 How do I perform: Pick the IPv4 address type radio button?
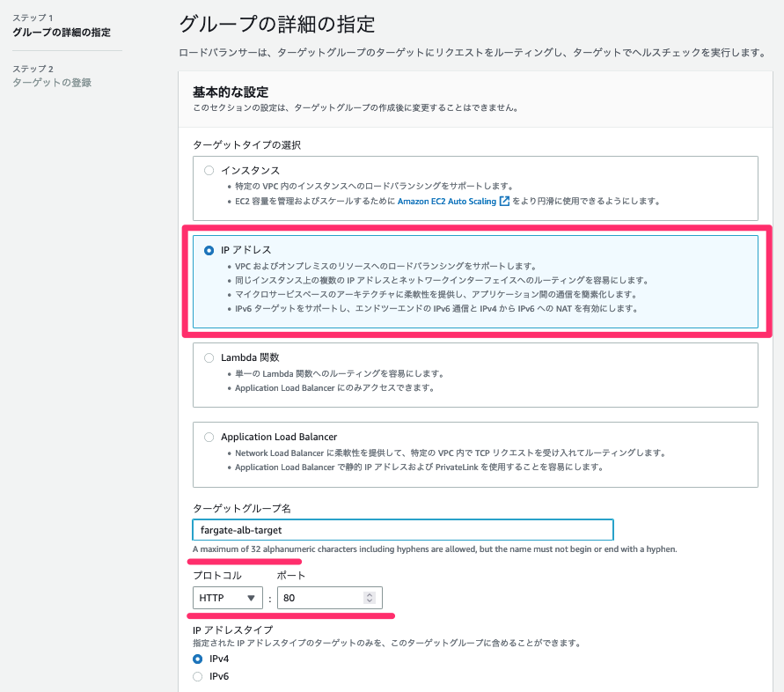click(x=198, y=659)
